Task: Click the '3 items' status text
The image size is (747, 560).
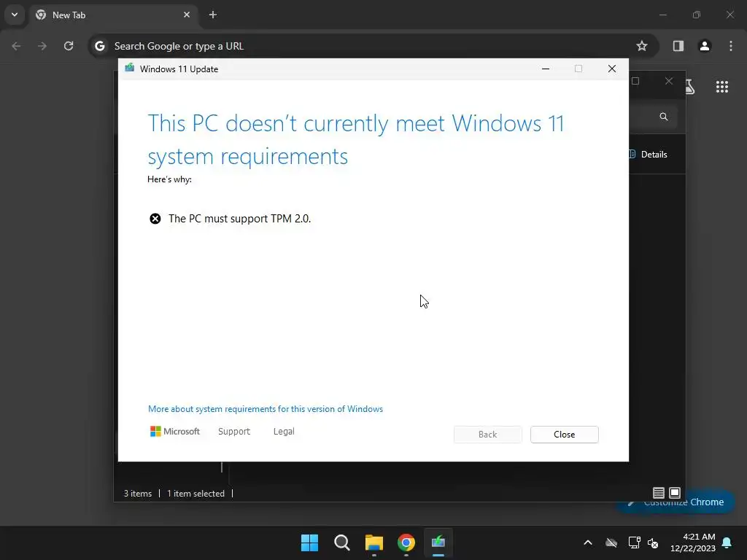Action: click(x=138, y=494)
